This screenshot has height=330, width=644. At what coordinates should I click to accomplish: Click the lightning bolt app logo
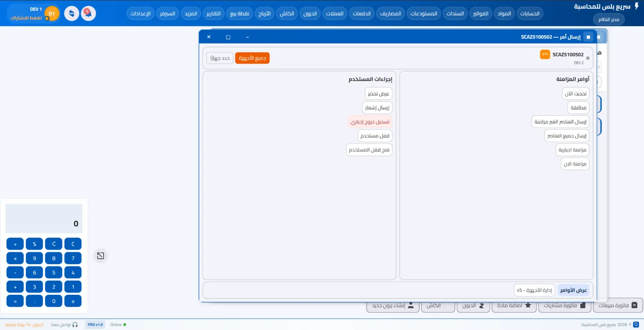click(636, 6)
